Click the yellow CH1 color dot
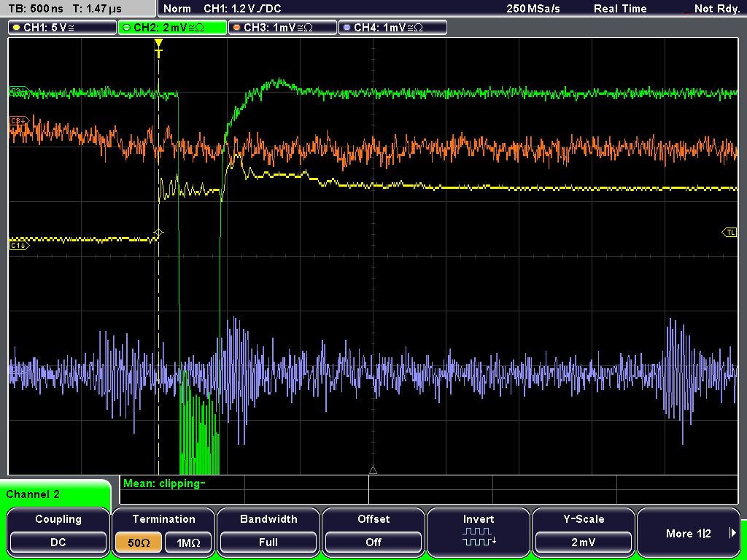 point(16,28)
